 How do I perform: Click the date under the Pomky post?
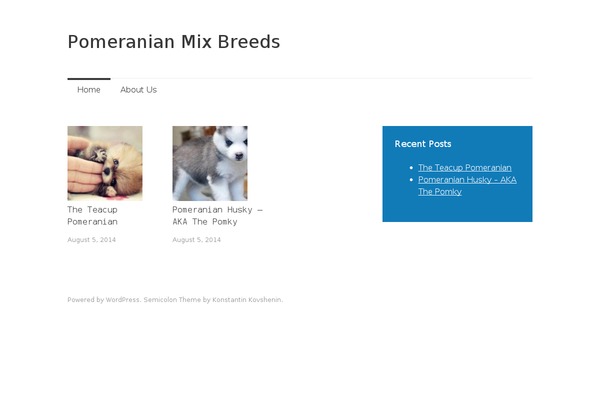(x=196, y=240)
